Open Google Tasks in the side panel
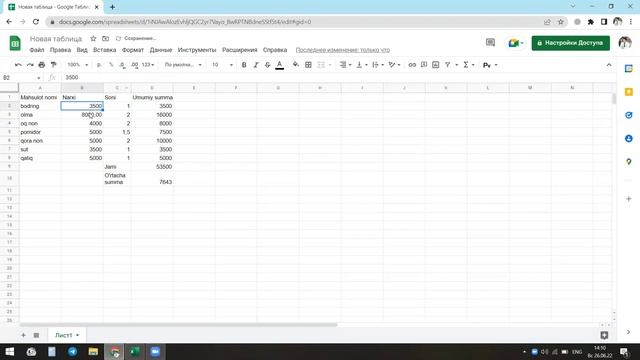Screen dimensions: 640x360 pyautogui.click(x=629, y=115)
